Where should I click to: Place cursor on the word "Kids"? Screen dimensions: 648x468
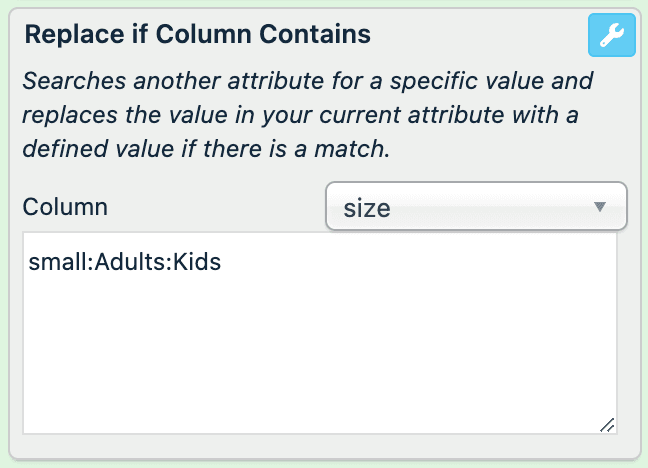(x=197, y=263)
